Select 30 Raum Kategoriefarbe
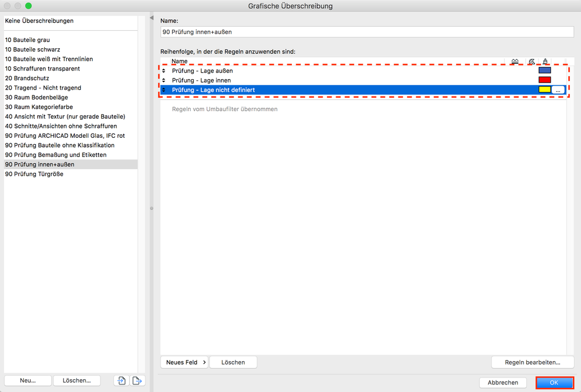This screenshot has width=581, height=392. [71, 107]
